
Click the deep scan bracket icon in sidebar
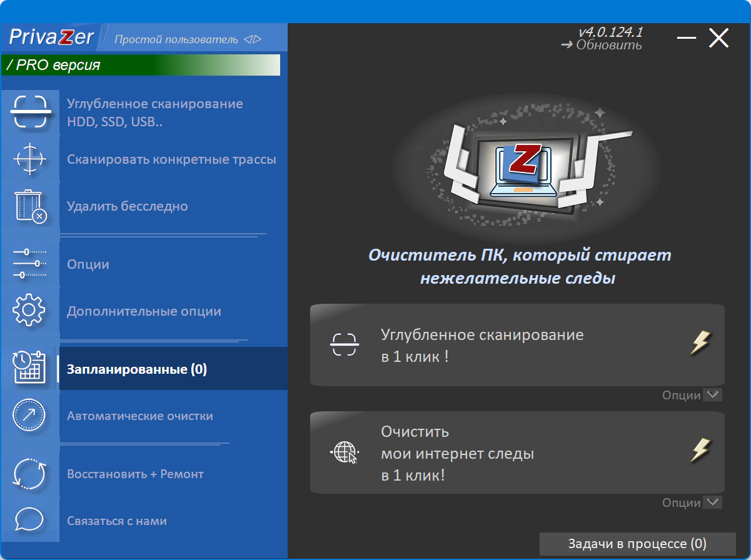(29, 111)
